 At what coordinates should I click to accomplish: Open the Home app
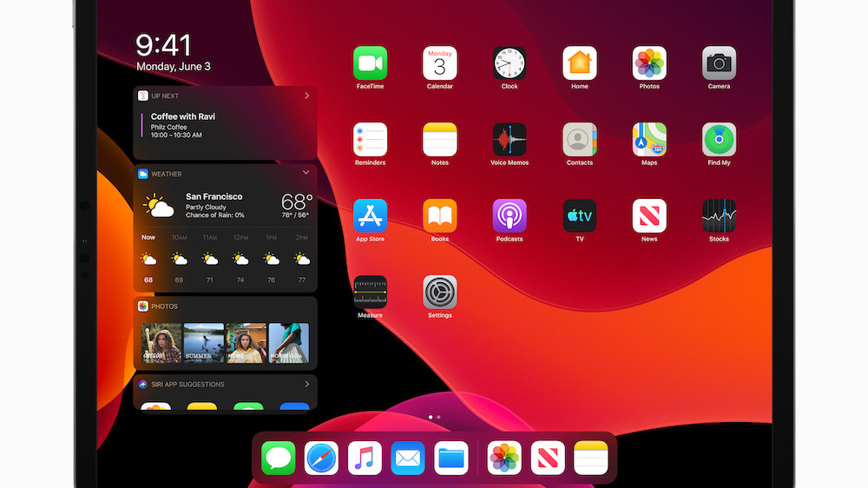pyautogui.click(x=579, y=63)
